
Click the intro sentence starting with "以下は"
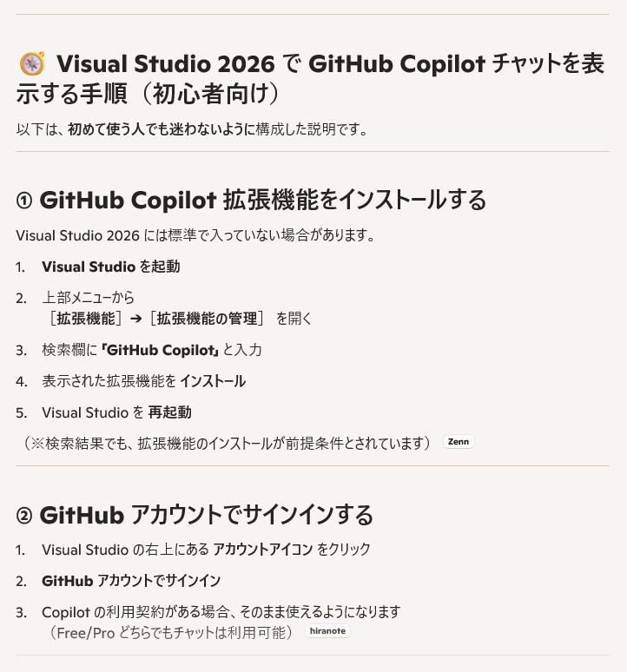coord(192,129)
